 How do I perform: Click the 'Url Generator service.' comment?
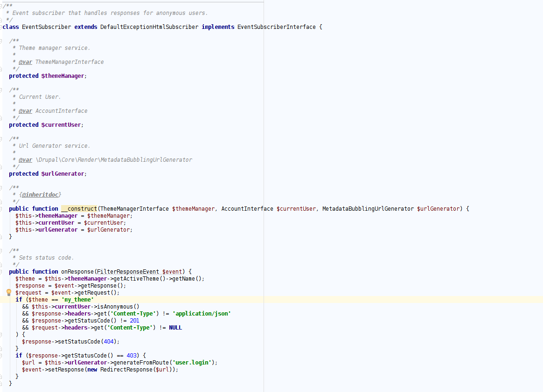[55, 145]
